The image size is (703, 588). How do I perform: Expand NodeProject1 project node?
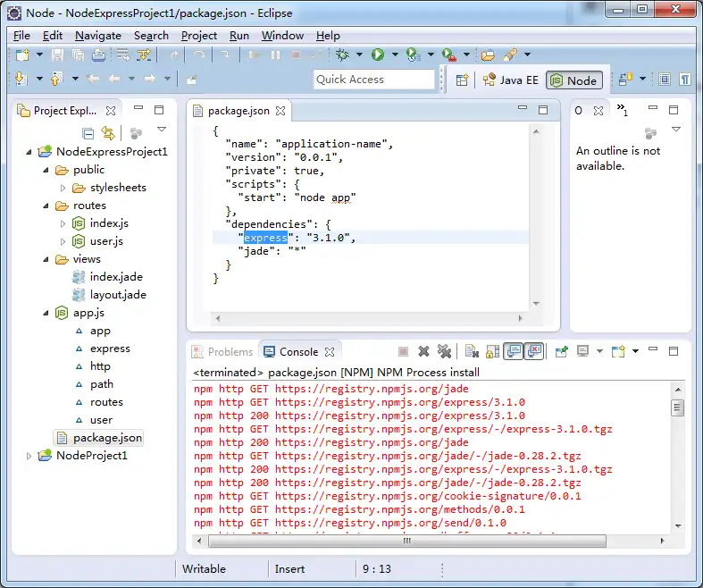pyautogui.click(x=29, y=456)
